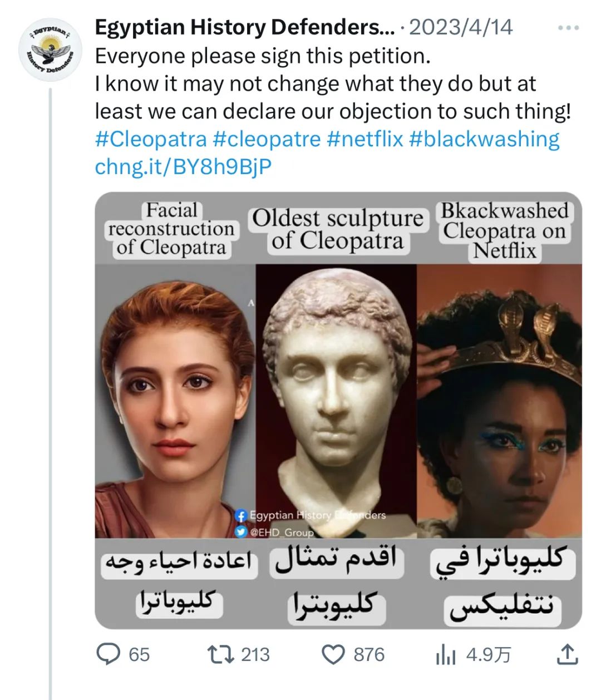Open the #Cleopatra hashtag
Screen dimensions: 601x700
click(x=150, y=139)
